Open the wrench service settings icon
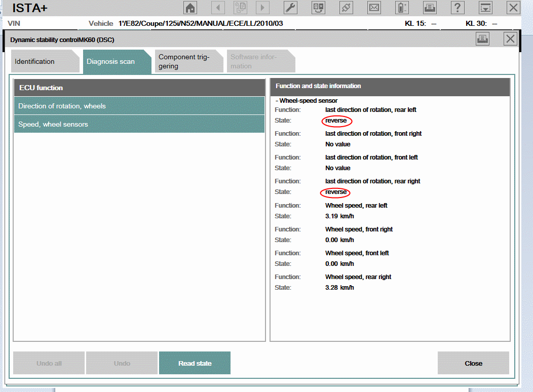 (290, 8)
